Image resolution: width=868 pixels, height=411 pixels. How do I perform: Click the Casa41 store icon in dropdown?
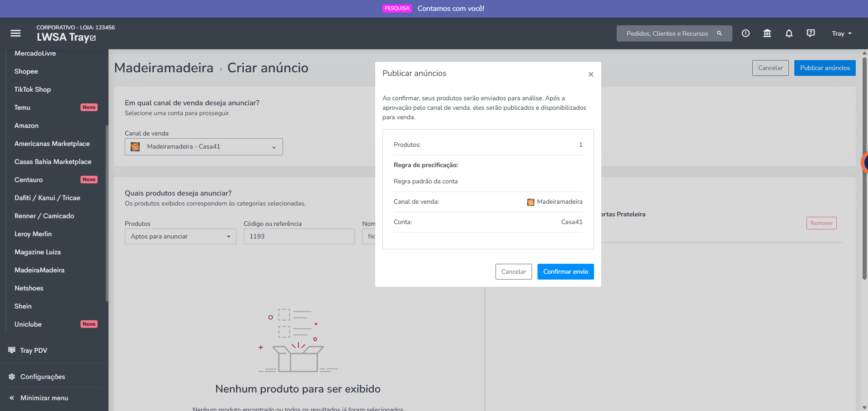click(135, 147)
